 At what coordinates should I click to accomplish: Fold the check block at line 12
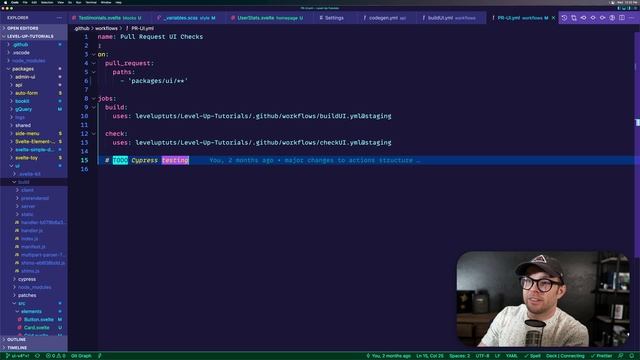[x=93, y=133]
